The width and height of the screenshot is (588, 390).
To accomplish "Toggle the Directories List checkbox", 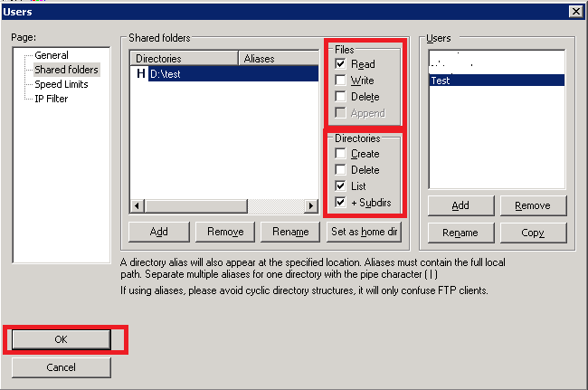I will 340,186.
